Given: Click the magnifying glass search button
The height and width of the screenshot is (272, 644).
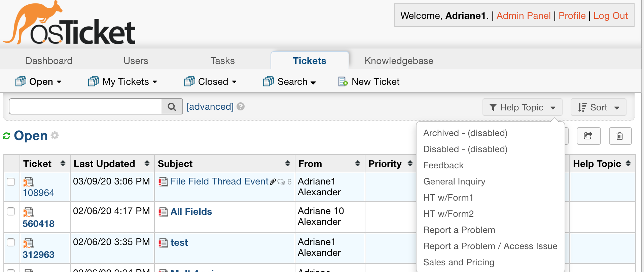Looking at the screenshot, I should [x=172, y=107].
